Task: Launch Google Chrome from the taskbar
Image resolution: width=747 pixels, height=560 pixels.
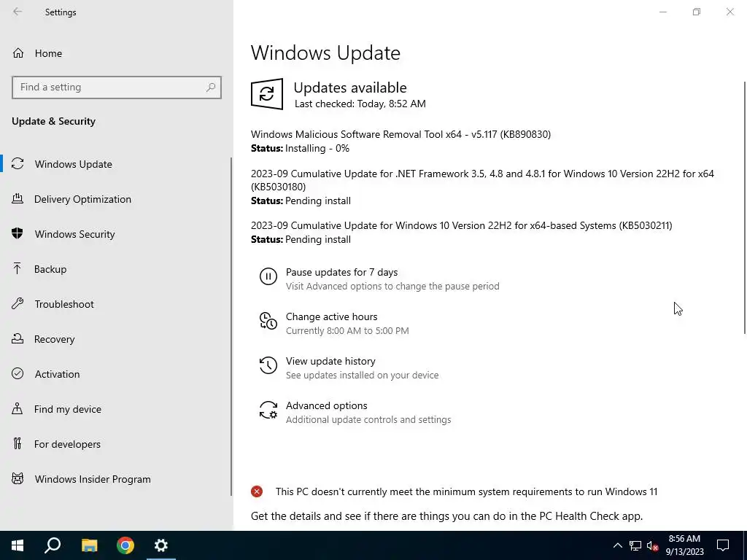Action: click(x=125, y=545)
